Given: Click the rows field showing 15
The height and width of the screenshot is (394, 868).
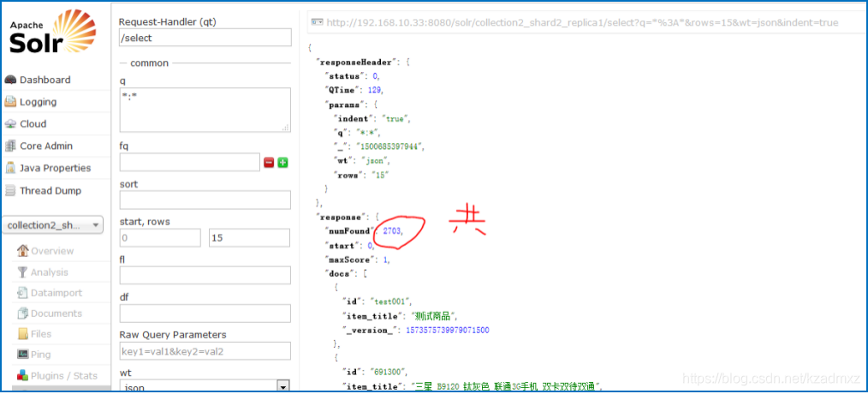Looking at the screenshot, I should click(x=249, y=238).
